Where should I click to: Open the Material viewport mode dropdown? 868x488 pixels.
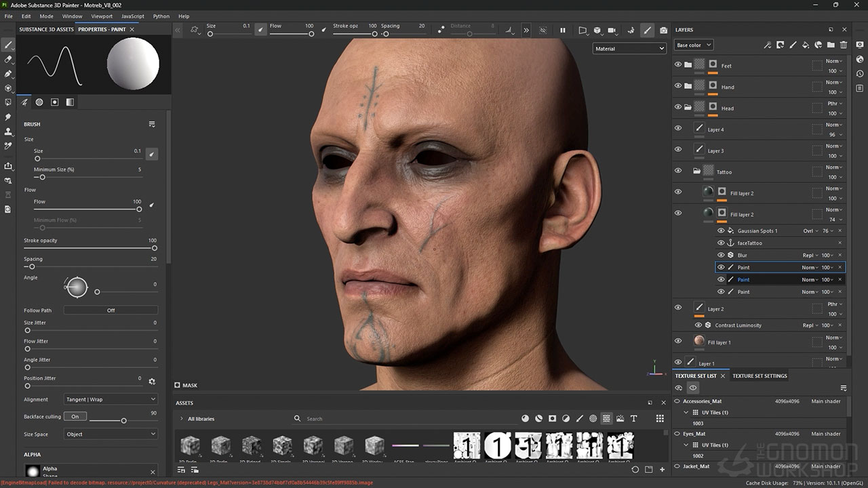[629, 49]
